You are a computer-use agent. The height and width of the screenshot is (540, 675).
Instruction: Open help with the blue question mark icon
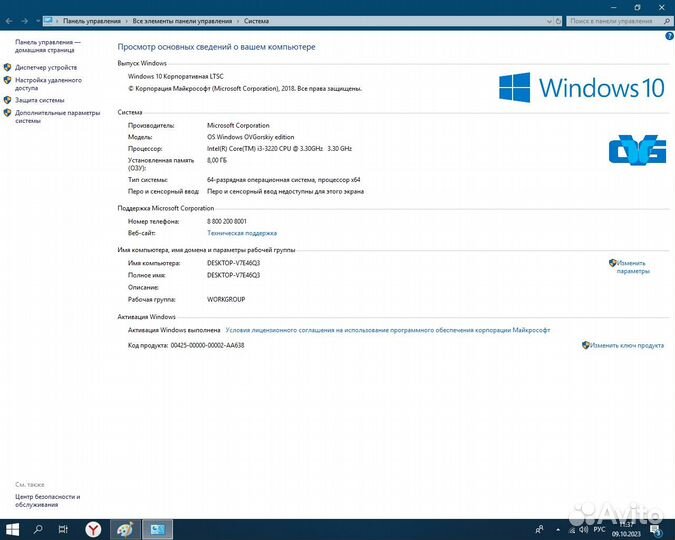tap(669, 36)
